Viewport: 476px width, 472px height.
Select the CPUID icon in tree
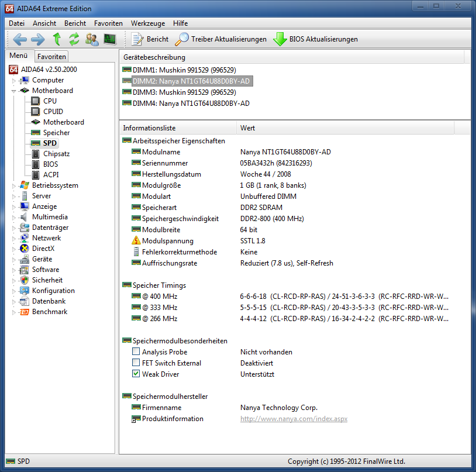[x=36, y=112]
